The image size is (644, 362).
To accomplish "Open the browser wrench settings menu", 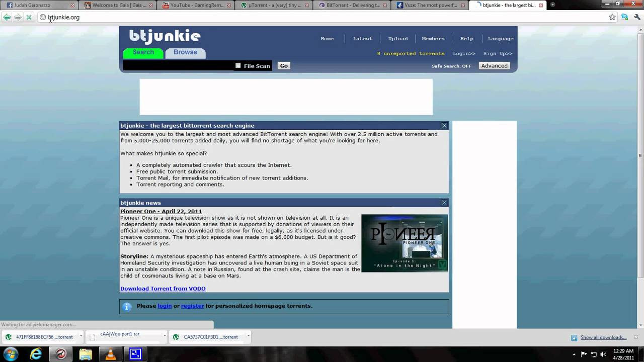I will point(636,17).
